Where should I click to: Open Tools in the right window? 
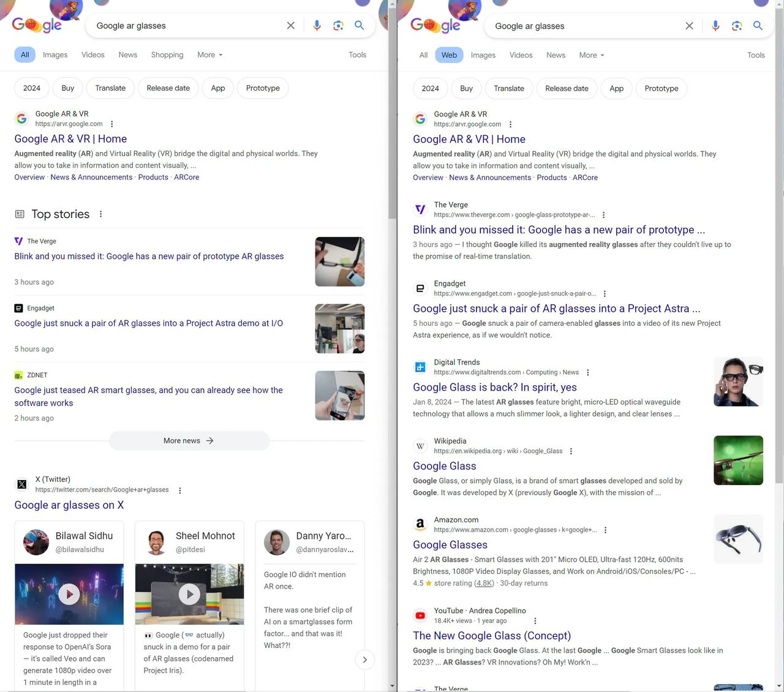click(756, 55)
